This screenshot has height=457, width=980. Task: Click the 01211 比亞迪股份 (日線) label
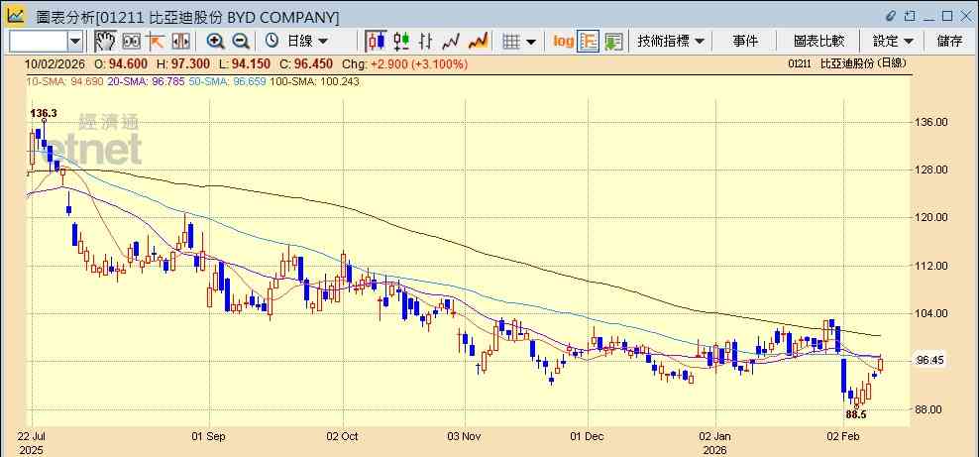click(846, 63)
